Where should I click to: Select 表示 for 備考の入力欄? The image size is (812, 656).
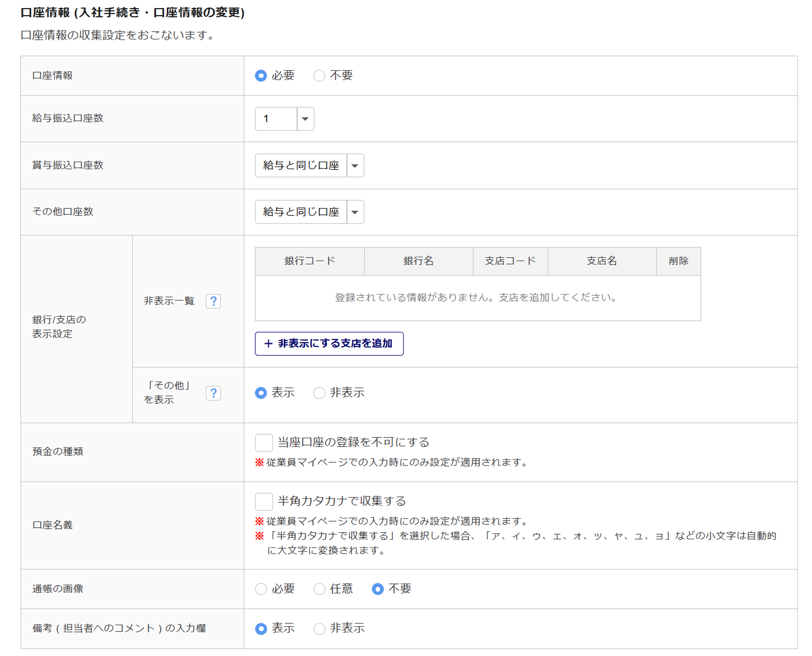pos(261,629)
